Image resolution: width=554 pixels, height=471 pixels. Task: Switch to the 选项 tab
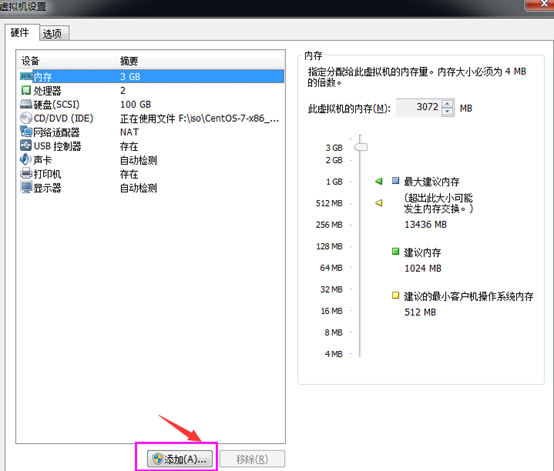click(53, 34)
